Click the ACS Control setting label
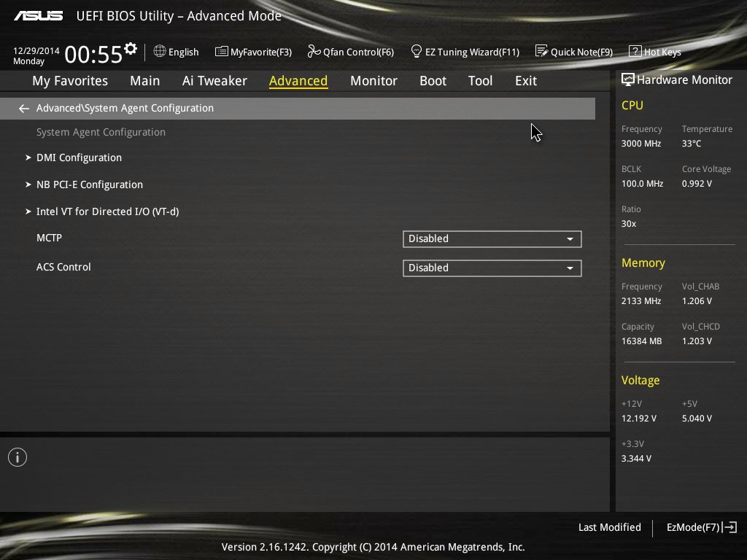 point(63,267)
